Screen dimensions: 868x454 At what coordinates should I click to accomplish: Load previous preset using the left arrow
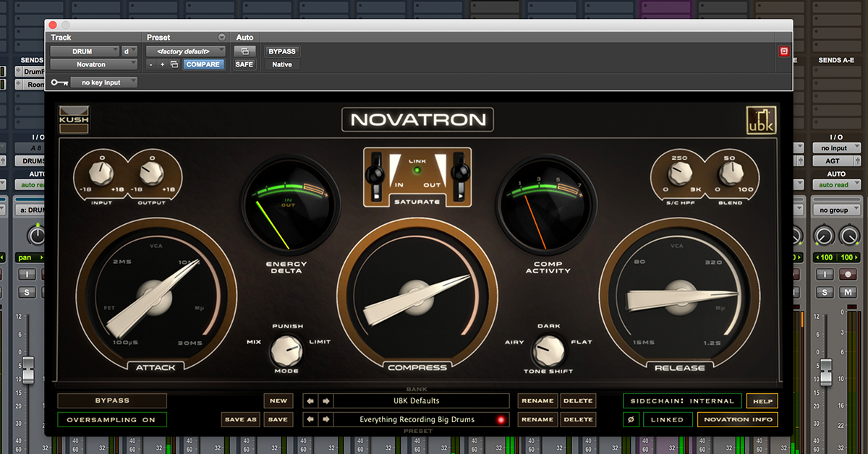[x=310, y=419]
